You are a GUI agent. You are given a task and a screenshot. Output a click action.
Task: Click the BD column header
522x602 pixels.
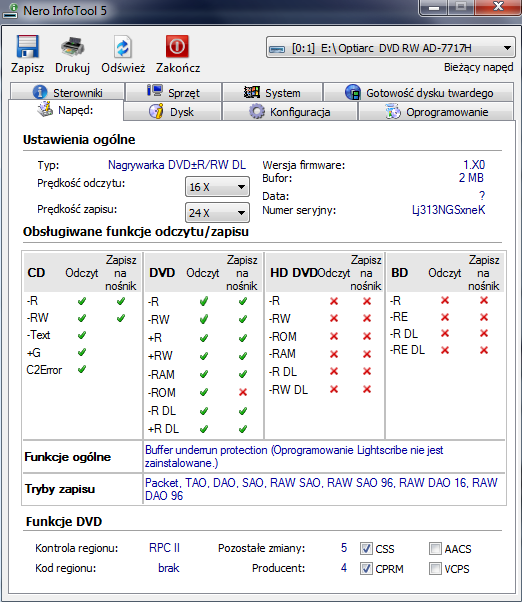pyautogui.click(x=399, y=273)
